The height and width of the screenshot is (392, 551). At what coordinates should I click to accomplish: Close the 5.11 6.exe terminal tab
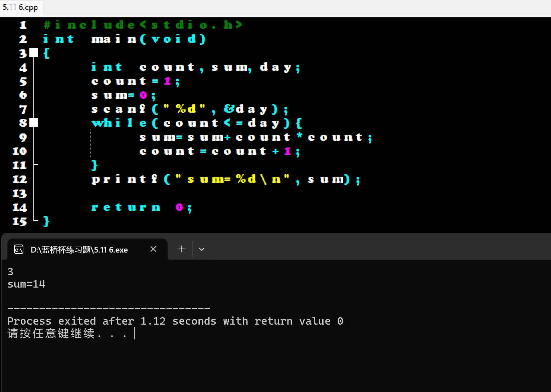[153, 249]
